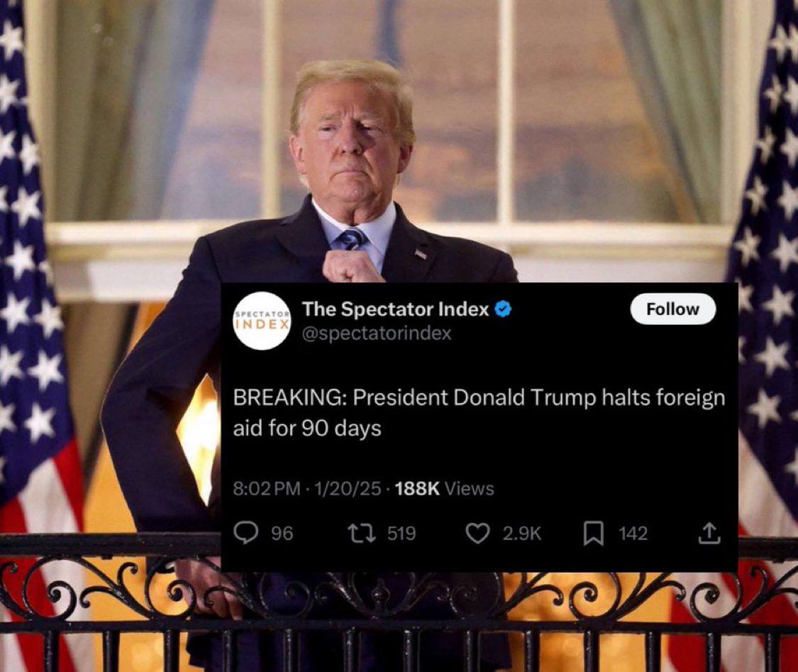Click the 142 bookmarks count
798x672 pixels.
(x=633, y=534)
